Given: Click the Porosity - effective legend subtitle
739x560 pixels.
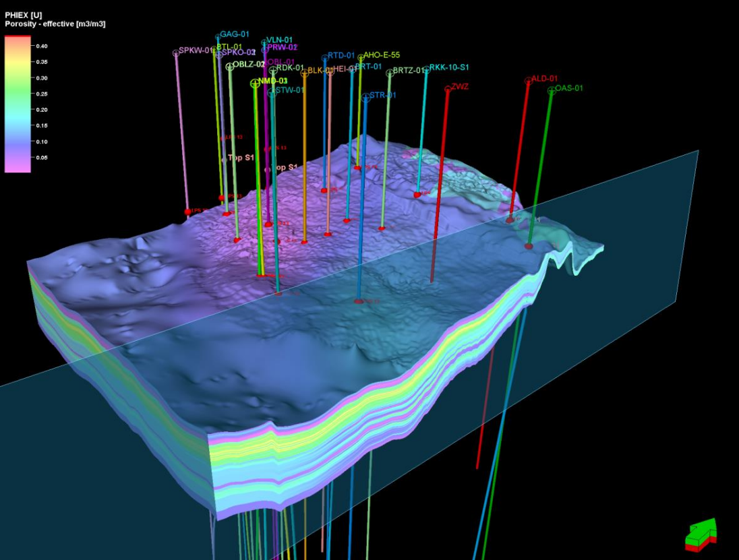Looking at the screenshot, I should [55, 24].
